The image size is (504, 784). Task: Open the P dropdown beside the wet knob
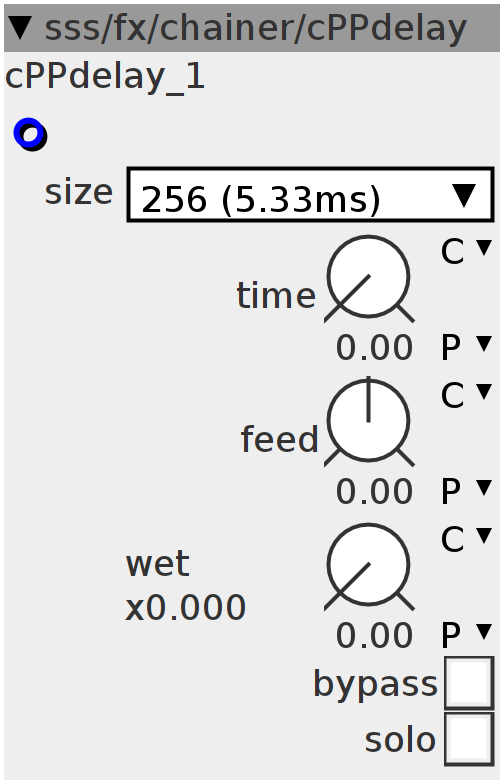click(466, 634)
